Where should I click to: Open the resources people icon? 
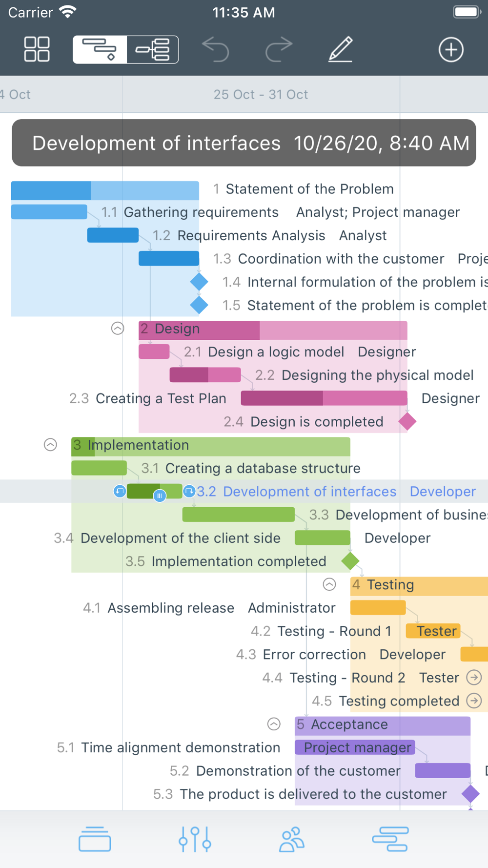(292, 839)
